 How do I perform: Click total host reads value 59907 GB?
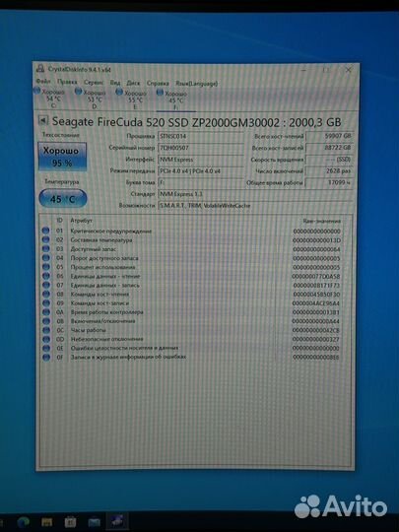tap(329, 136)
